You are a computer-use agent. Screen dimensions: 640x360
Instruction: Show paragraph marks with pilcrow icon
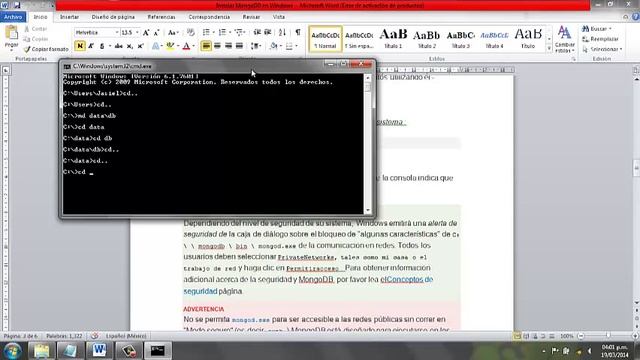point(298,32)
